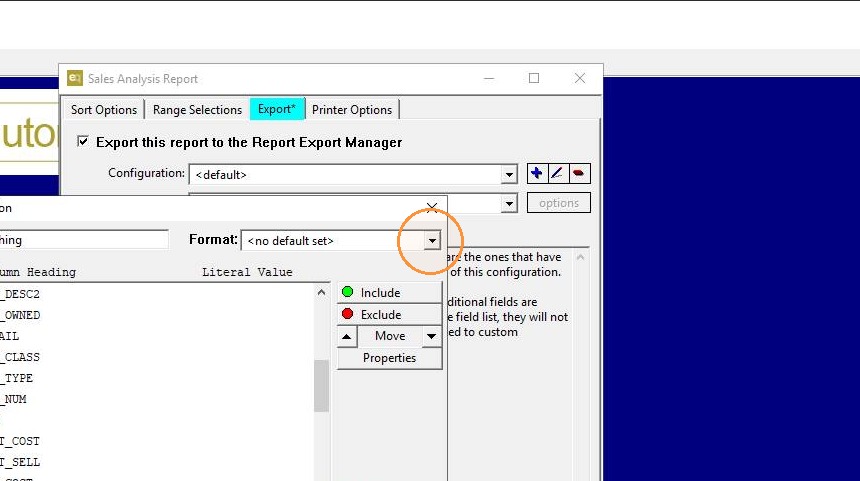Expand the Configuration dropdown
Screen dimensions: 860x481
click(x=509, y=175)
